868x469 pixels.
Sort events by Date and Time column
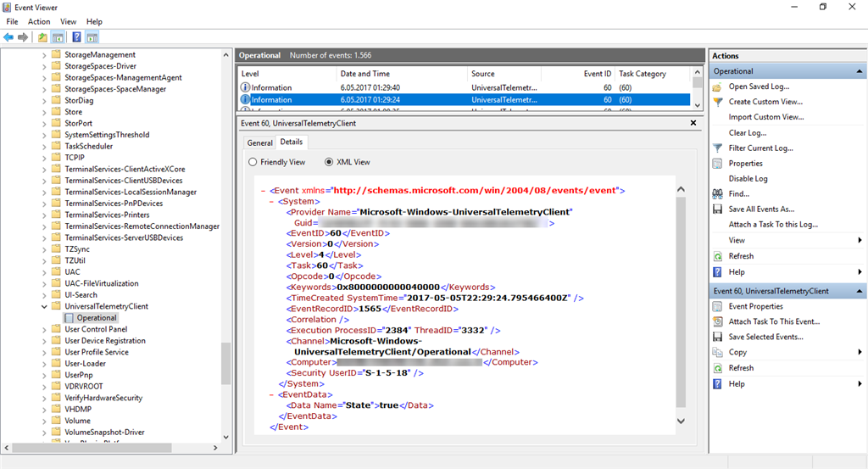click(x=402, y=74)
